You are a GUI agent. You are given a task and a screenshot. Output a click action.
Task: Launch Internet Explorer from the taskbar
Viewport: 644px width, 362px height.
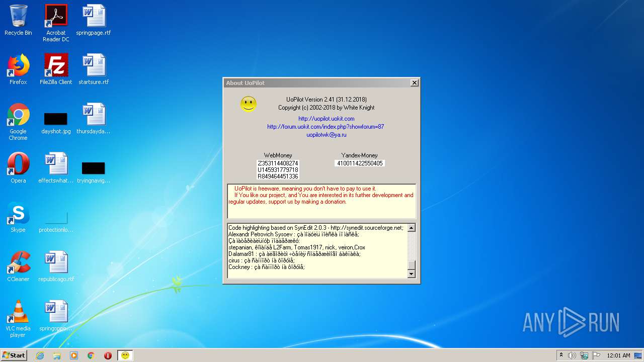[x=40, y=355]
